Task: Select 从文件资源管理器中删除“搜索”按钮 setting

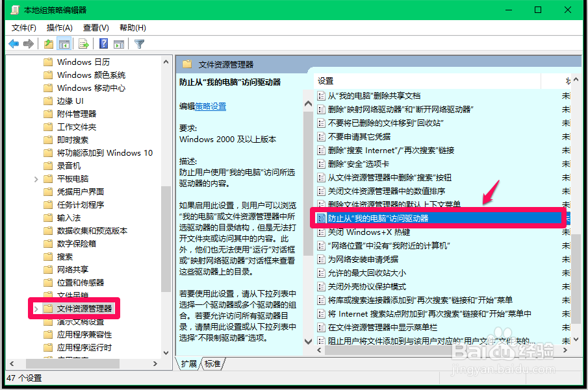Action: click(x=390, y=178)
